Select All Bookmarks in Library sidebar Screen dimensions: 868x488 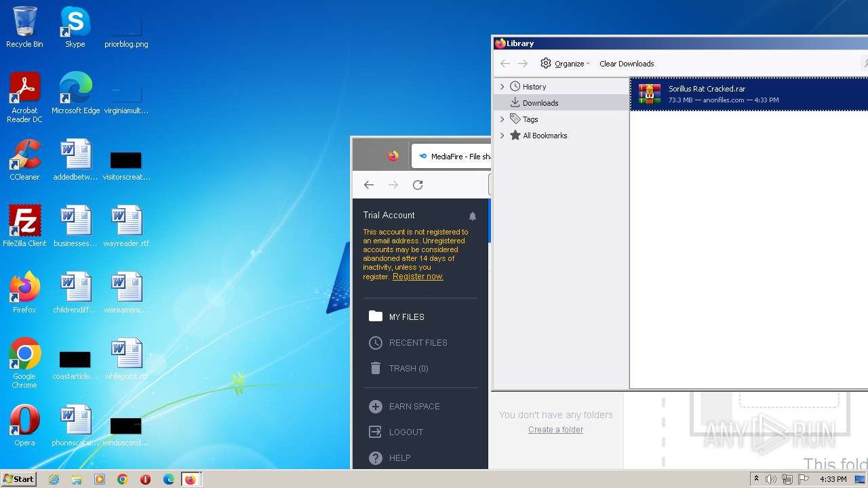click(x=561, y=136)
